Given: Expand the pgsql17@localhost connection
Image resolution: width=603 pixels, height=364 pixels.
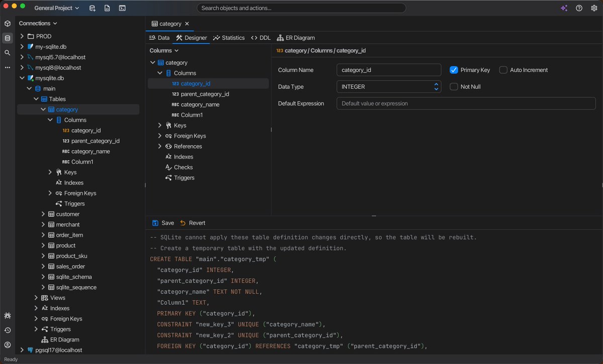Looking at the screenshot, I should 22,350.
